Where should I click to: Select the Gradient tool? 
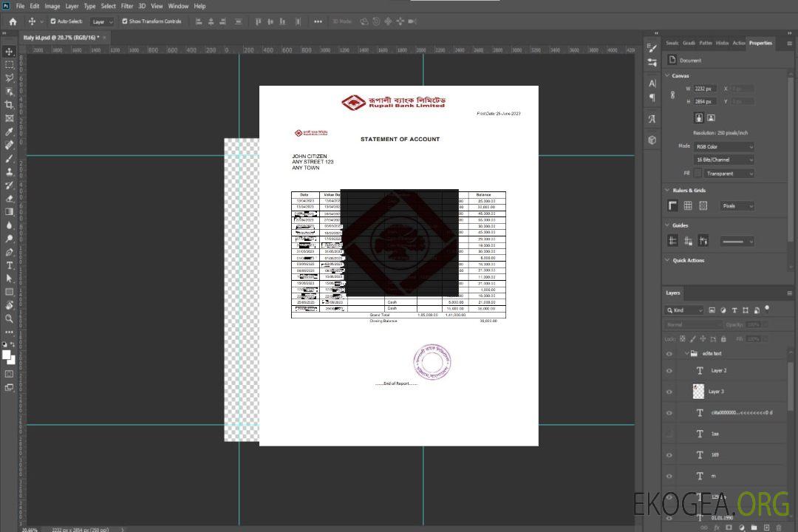[x=9, y=212]
